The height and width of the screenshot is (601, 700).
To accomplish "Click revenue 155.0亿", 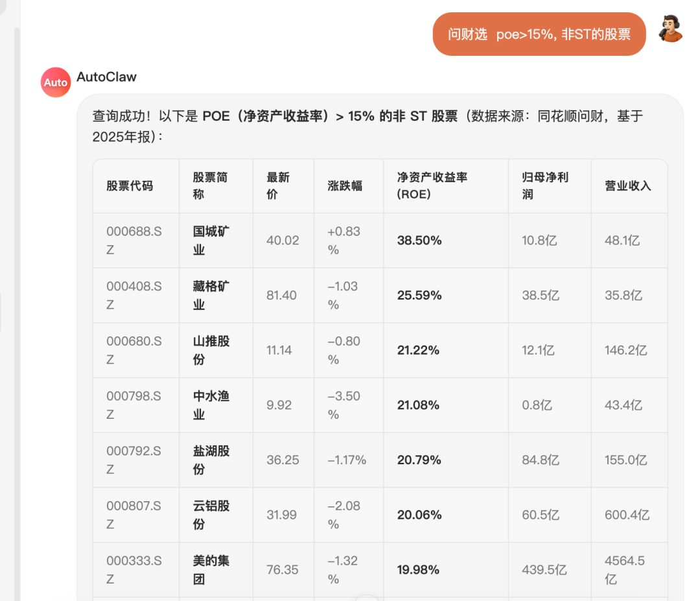I will 626,460.
